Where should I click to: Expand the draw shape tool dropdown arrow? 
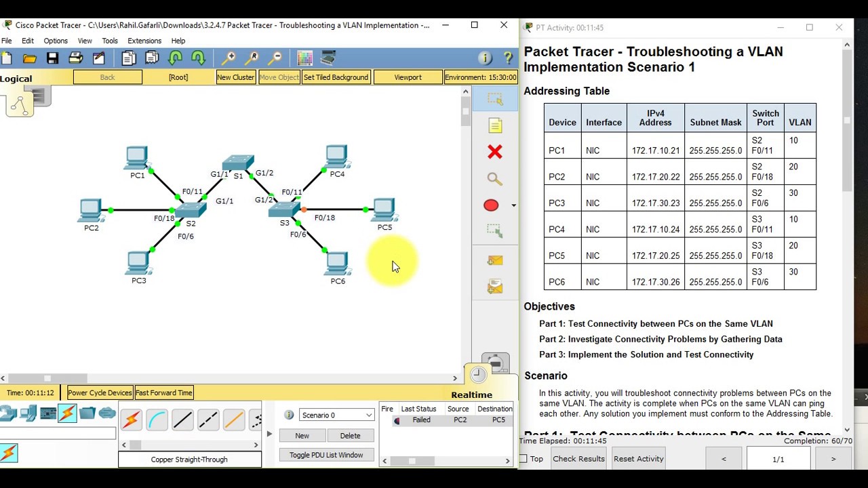point(513,205)
